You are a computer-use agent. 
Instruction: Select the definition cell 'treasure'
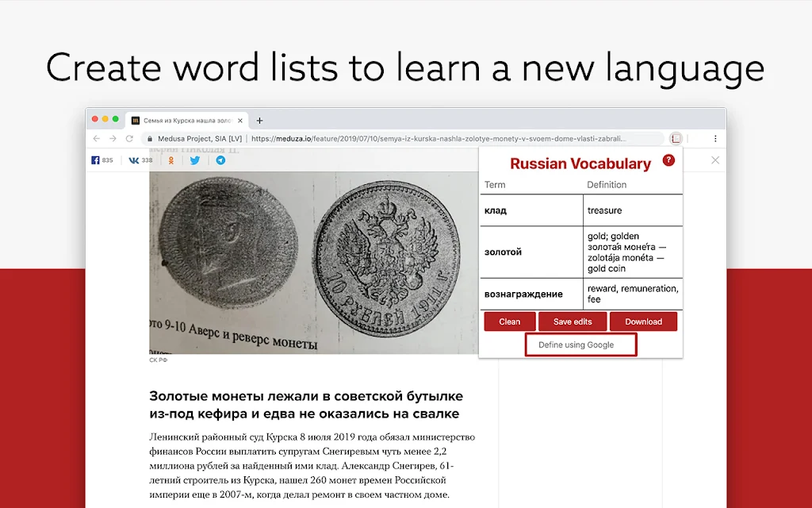(633, 210)
